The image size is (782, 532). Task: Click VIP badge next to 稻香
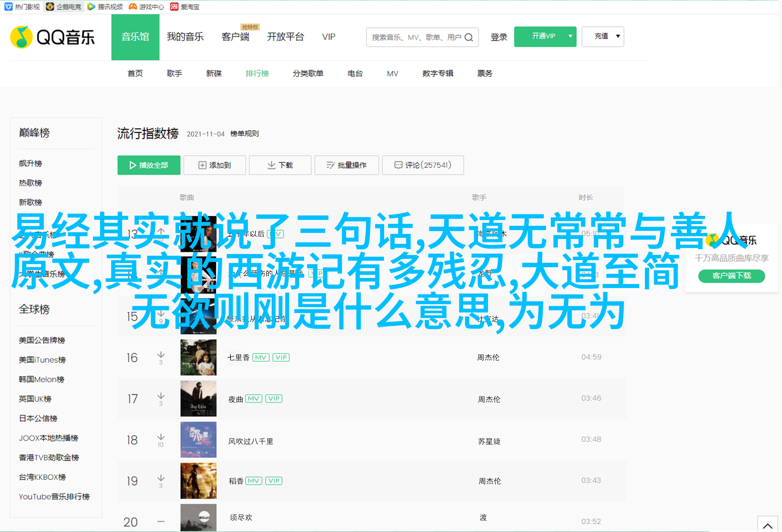coord(274,481)
